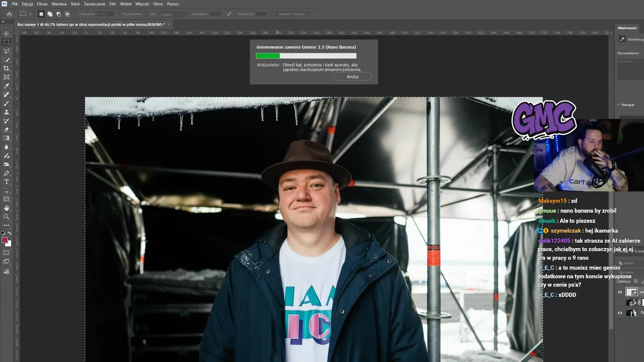
Task: Select the Crop tool
Action: click(x=7, y=68)
